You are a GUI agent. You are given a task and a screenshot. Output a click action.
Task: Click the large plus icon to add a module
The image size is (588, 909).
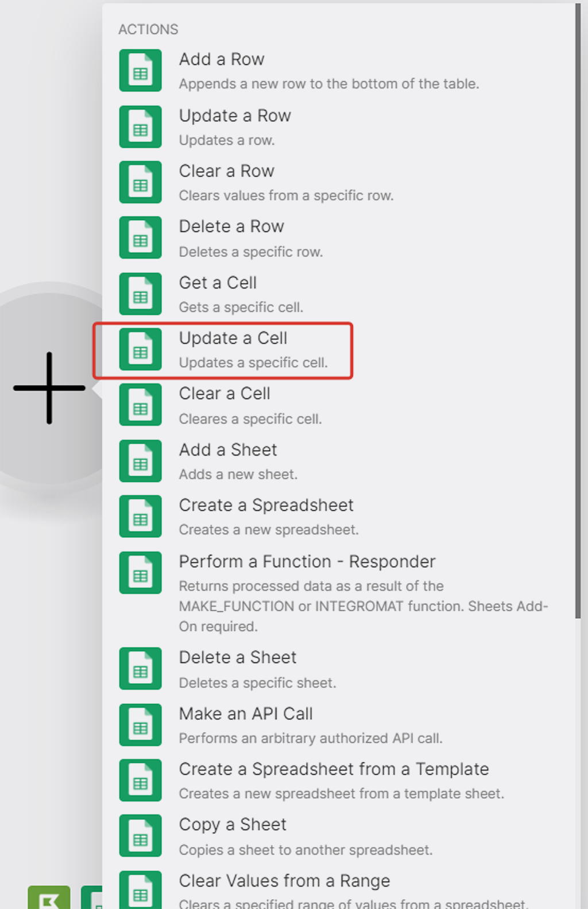(x=49, y=388)
